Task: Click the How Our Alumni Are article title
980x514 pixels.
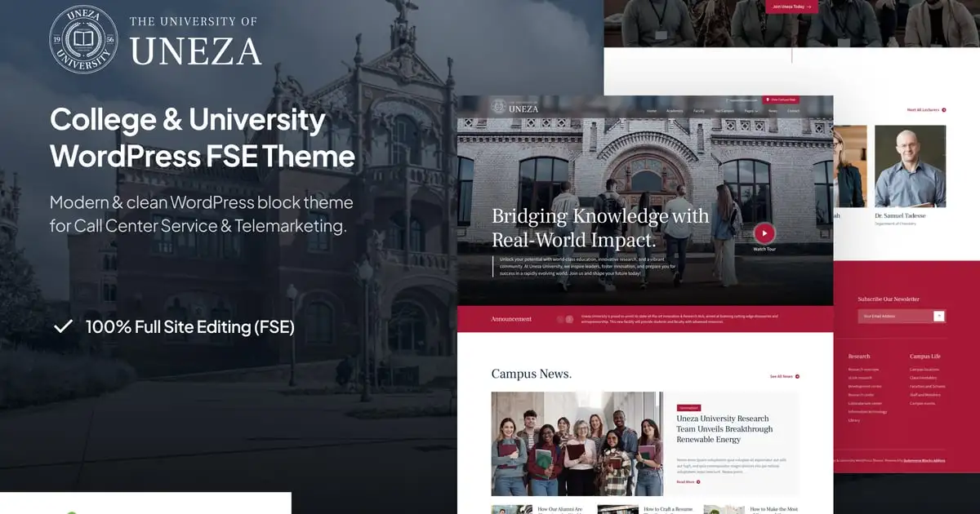Action: coord(560,509)
